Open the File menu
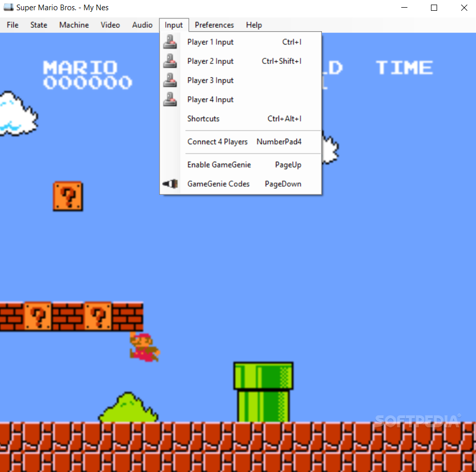The width and height of the screenshot is (476, 472). pyautogui.click(x=12, y=25)
